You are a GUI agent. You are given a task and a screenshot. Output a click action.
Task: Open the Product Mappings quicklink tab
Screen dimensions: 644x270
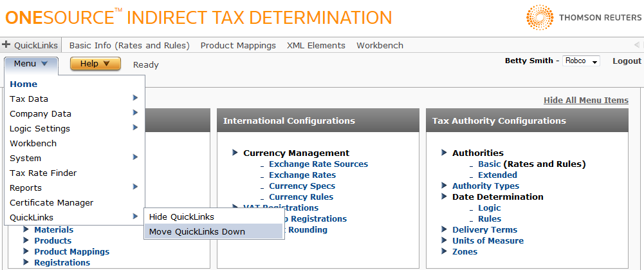click(238, 45)
